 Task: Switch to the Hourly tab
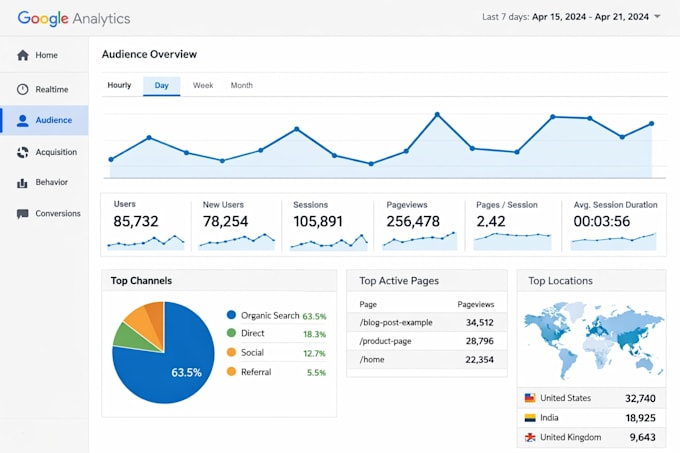click(119, 85)
